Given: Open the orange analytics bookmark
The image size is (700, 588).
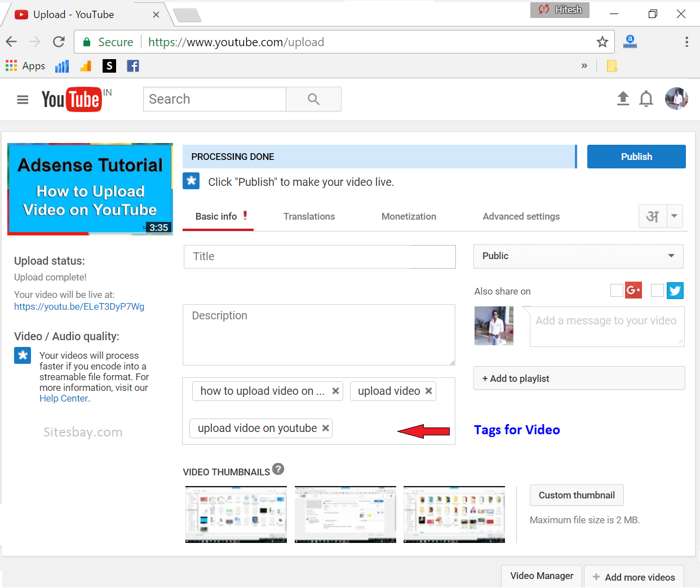Looking at the screenshot, I should coord(86,66).
